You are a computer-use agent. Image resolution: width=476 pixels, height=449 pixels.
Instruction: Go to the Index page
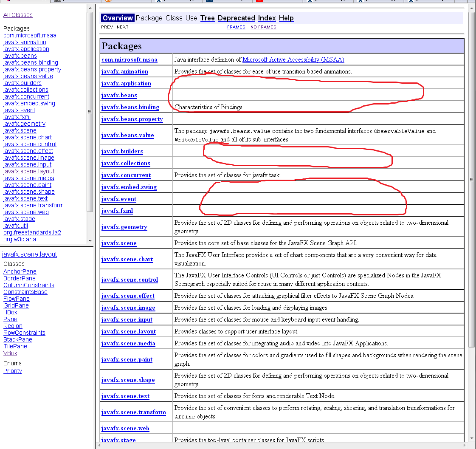[267, 18]
